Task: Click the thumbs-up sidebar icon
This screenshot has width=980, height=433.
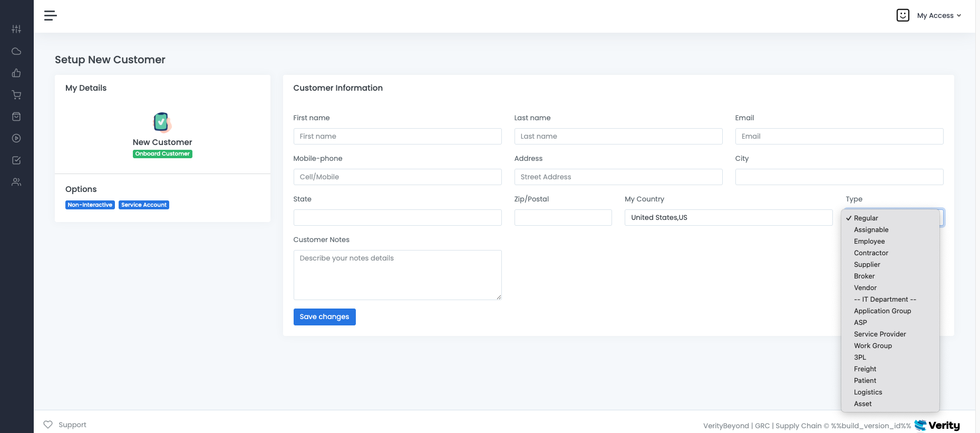Action: (16, 73)
